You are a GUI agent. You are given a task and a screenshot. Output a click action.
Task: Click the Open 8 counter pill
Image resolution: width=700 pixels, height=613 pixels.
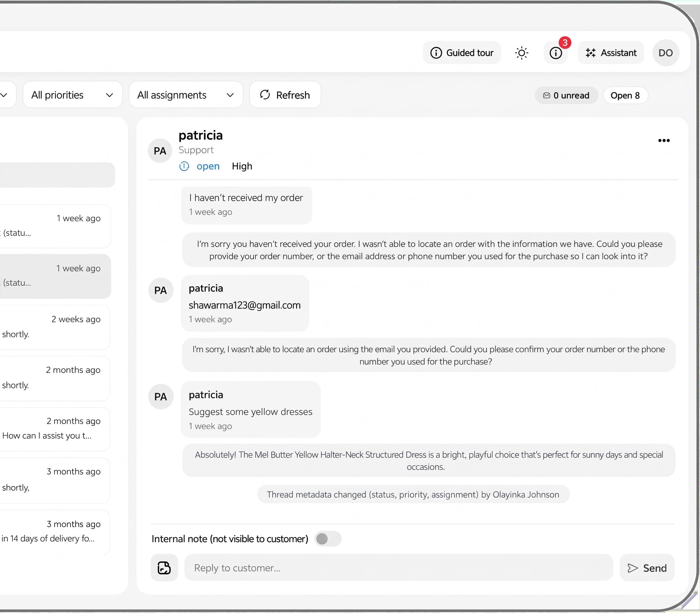(625, 96)
